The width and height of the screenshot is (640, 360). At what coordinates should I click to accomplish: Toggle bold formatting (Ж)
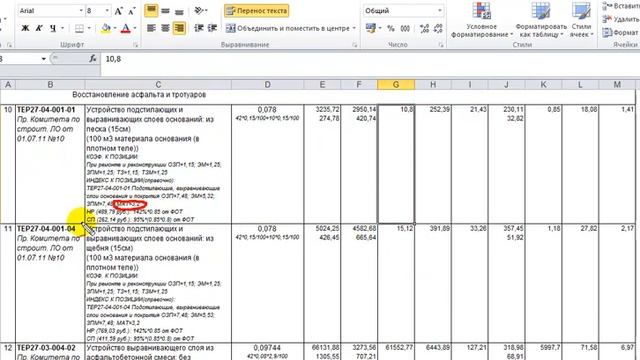point(25,28)
